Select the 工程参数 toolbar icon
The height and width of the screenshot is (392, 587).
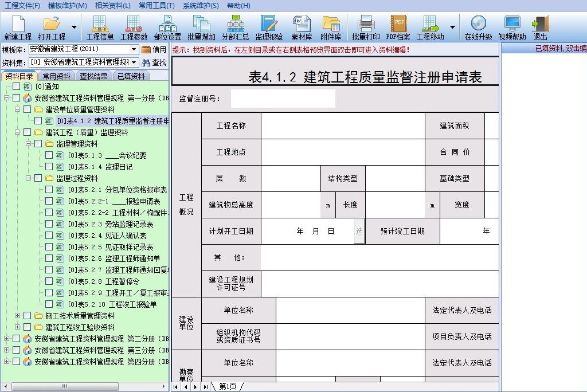click(x=134, y=26)
